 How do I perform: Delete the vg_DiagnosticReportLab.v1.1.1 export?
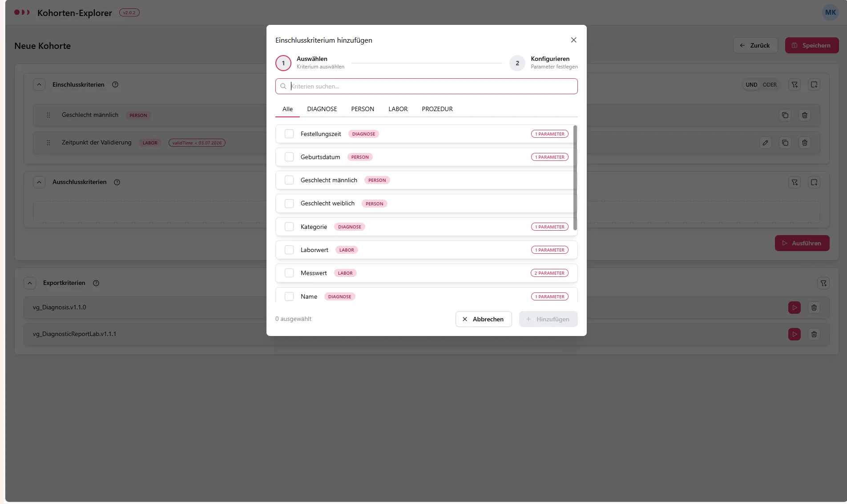click(x=814, y=334)
